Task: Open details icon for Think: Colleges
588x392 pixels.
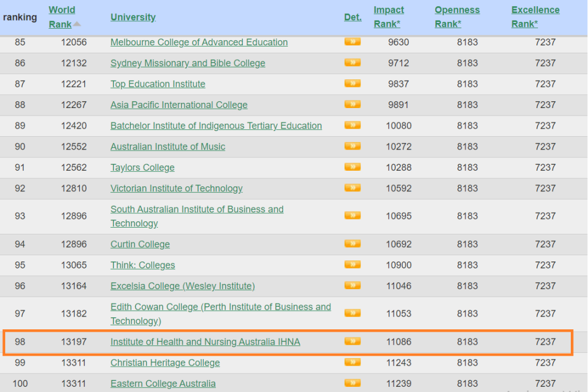Action: coord(353,265)
